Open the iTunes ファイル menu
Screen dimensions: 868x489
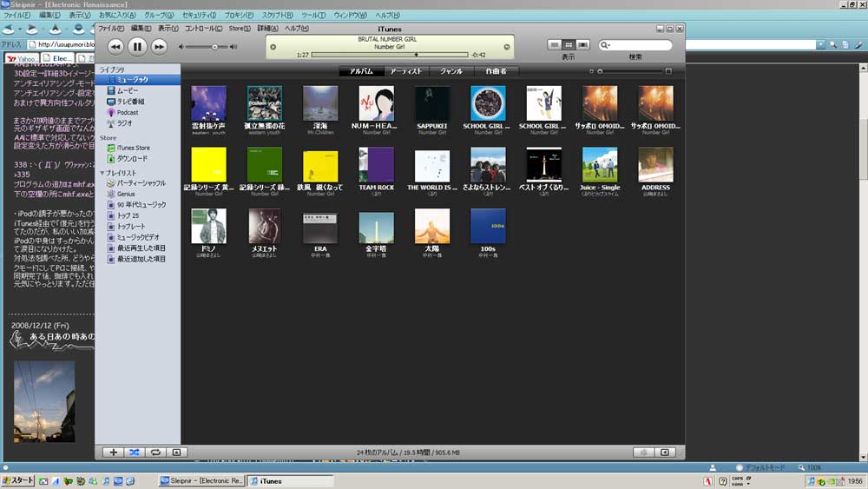[111, 29]
